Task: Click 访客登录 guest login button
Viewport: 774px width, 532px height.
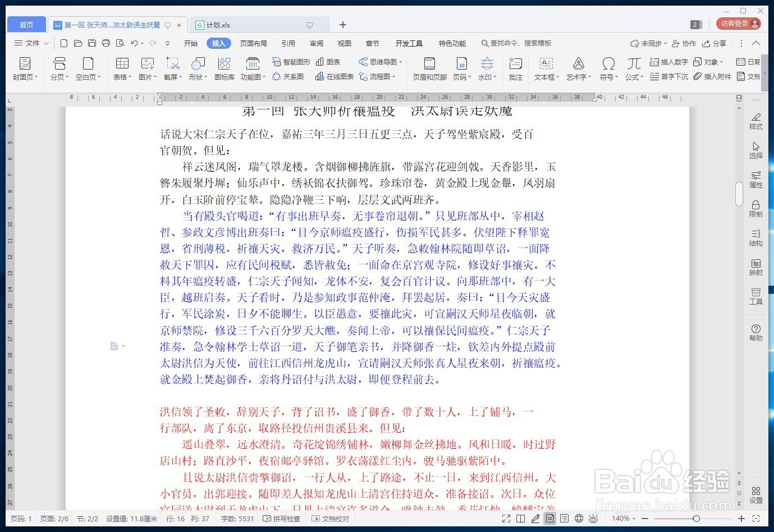Action: (739, 24)
